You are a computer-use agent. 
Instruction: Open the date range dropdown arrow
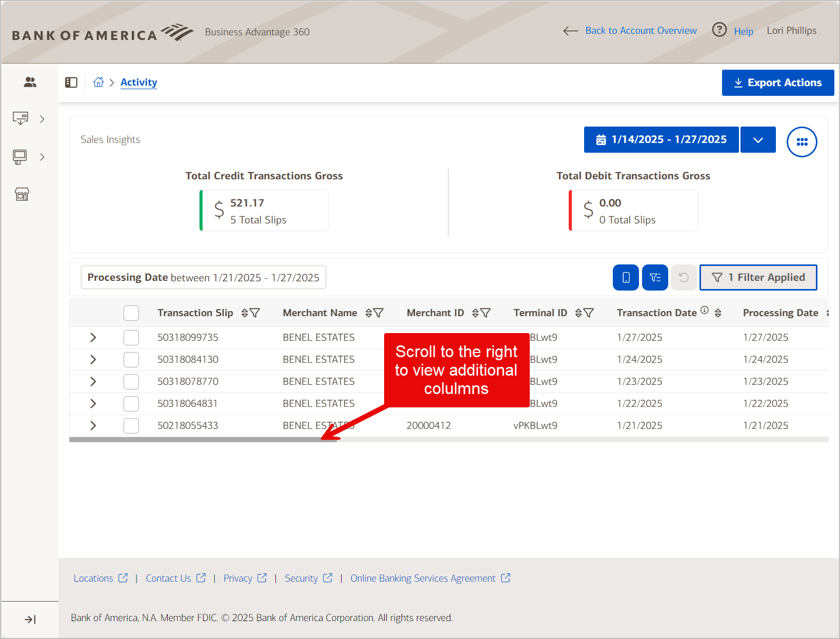point(758,140)
